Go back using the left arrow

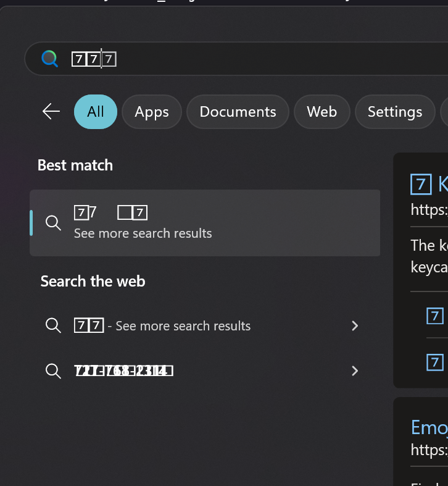[x=51, y=111]
